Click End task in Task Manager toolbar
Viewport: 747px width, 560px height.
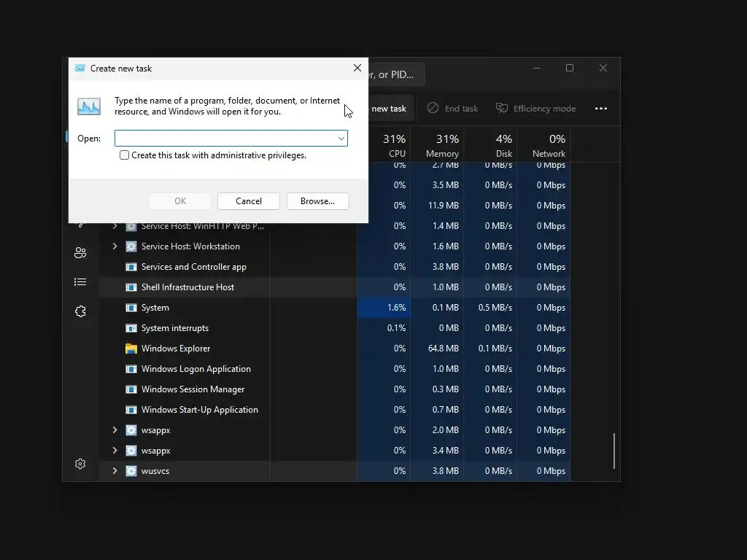452,109
